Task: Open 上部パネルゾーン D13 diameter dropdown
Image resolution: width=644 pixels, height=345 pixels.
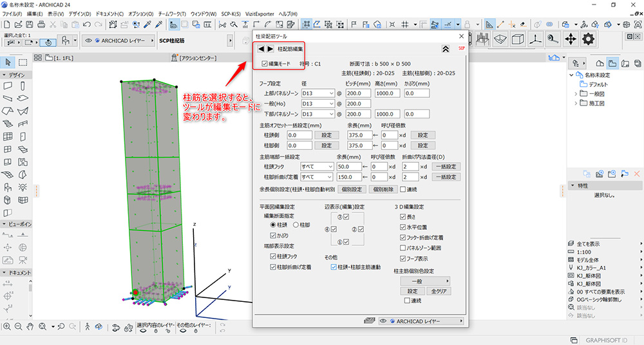Action: tap(318, 93)
